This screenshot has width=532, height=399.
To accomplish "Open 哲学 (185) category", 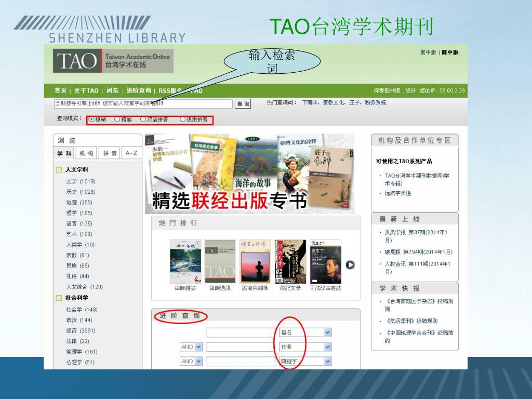I will 79,213.
